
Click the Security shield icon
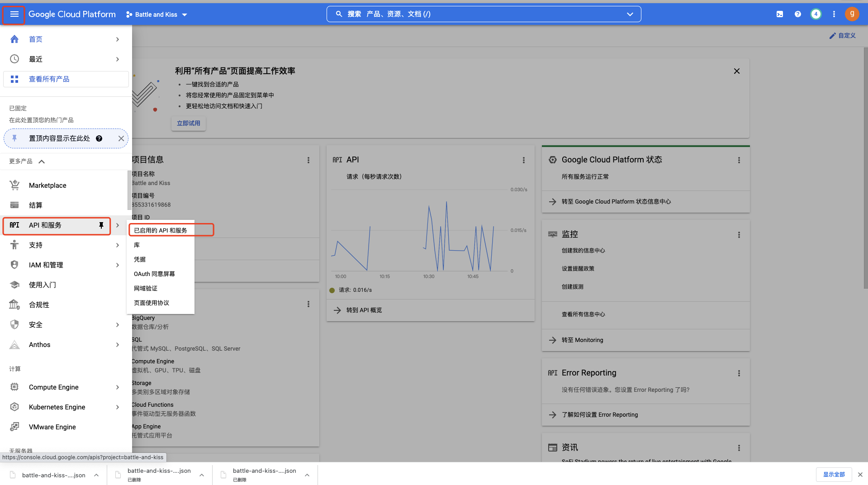14,324
